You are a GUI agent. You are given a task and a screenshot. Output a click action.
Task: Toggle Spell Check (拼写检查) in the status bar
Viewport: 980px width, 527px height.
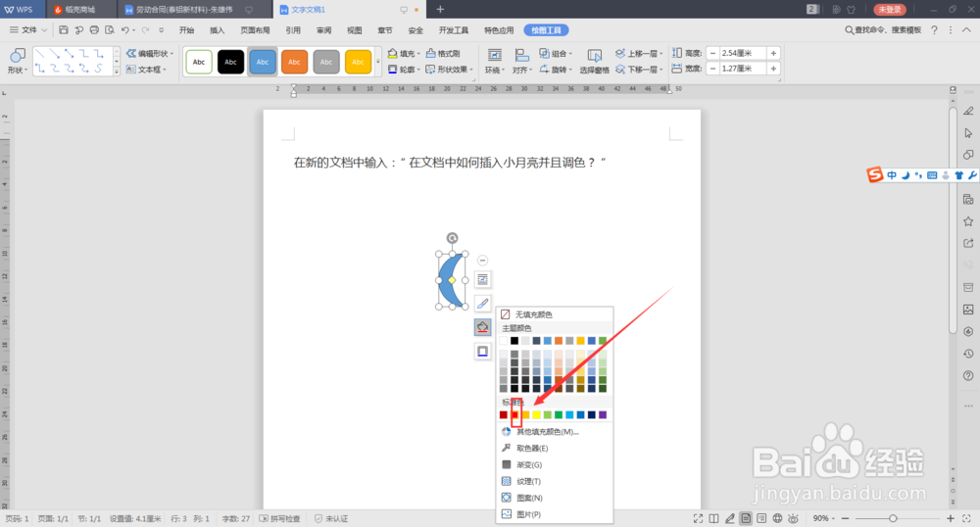[x=279, y=518]
